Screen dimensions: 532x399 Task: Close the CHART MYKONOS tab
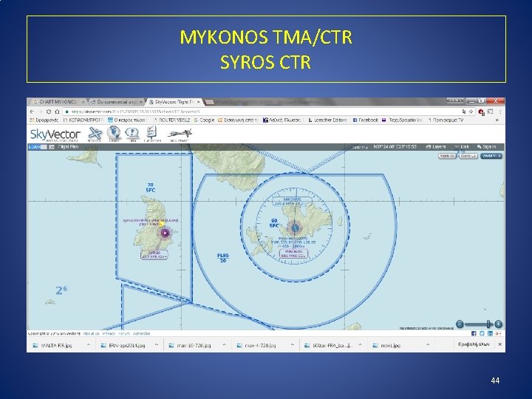tap(83, 102)
